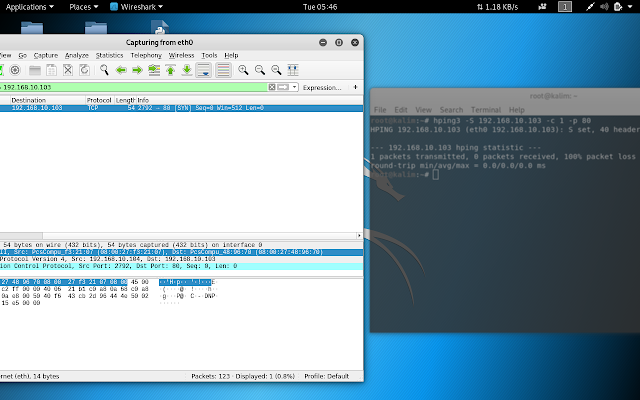Open Terminal menu in the terminal window
This screenshot has height=400, width=640.
[486, 110]
